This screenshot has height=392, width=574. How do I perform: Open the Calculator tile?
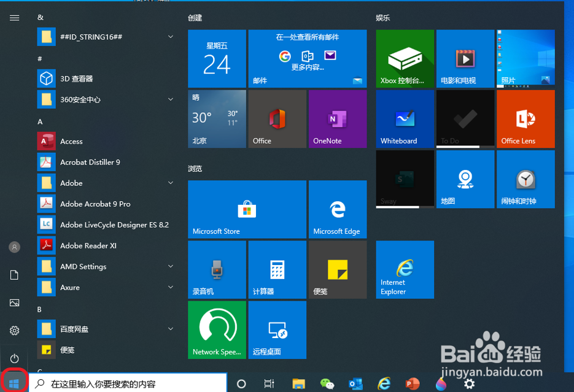click(x=277, y=269)
